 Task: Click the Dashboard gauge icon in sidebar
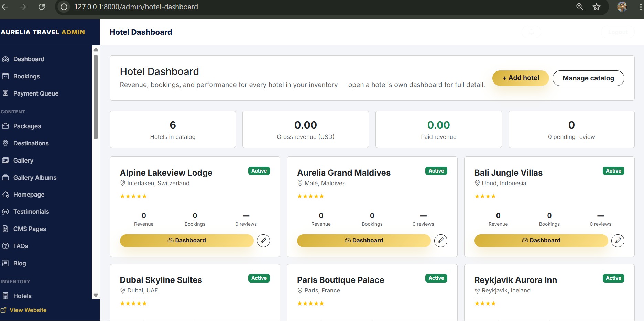6,59
